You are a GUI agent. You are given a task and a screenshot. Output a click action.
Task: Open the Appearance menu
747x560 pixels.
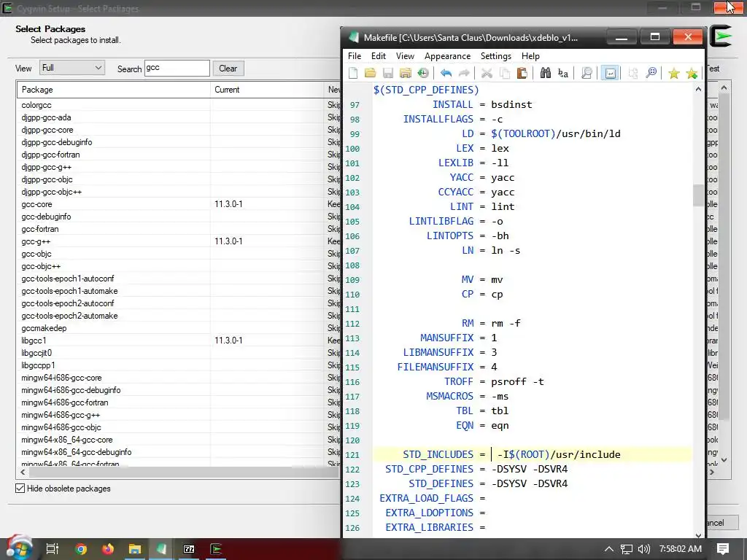coord(447,56)
